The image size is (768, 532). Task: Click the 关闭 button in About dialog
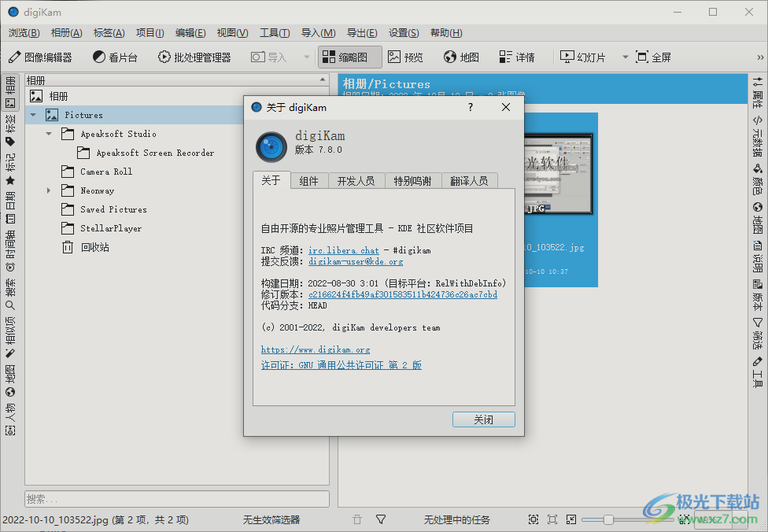pos(483,419)
